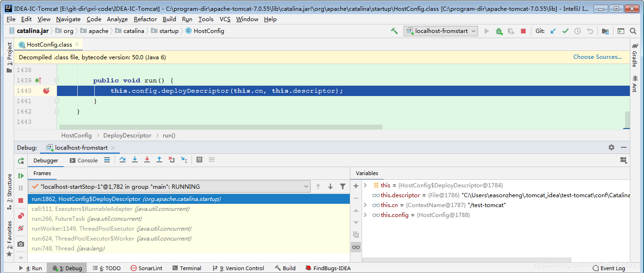The image size is (644, 273).
Task: Select HostConfig.class editor tab
Action: point(49,45)
